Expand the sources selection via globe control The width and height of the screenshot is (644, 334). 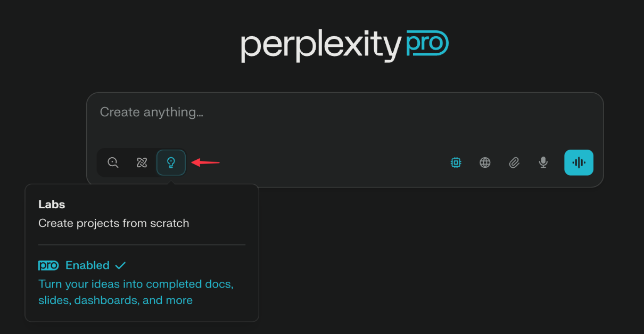[x=485, y=162]
